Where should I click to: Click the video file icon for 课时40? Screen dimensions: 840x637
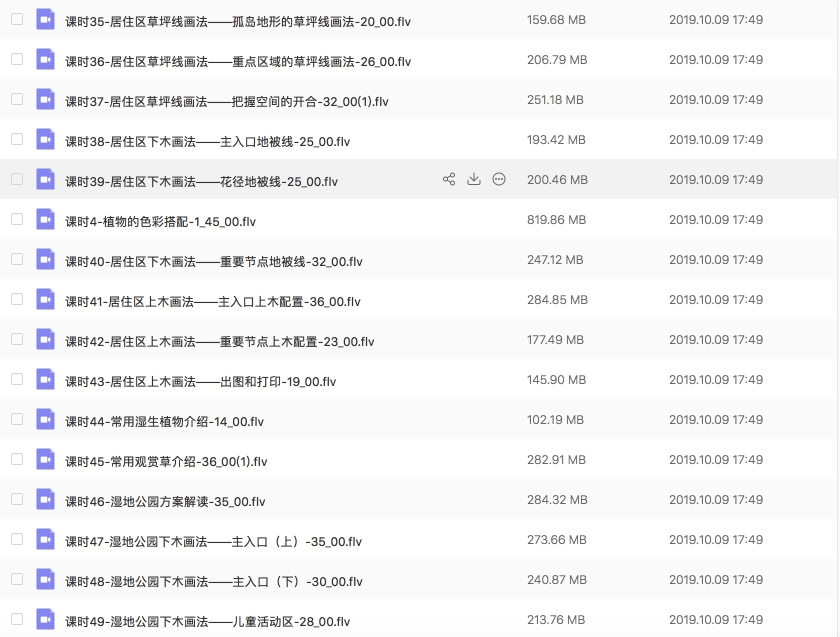coord(45,259)
